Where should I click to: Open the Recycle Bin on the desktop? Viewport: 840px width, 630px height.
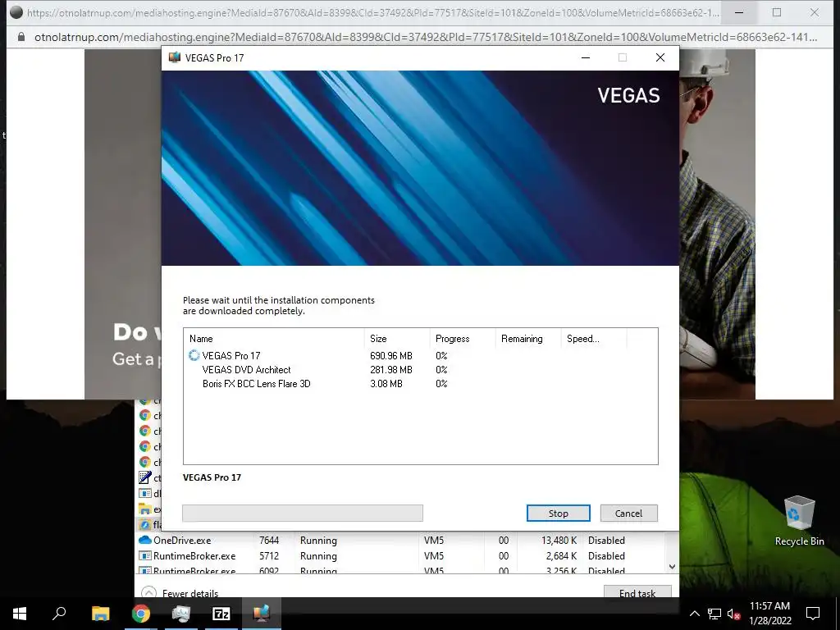tap(799, 521)
